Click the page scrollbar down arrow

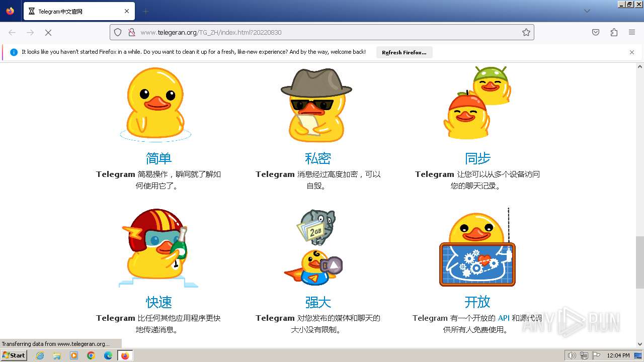[640, 344]
